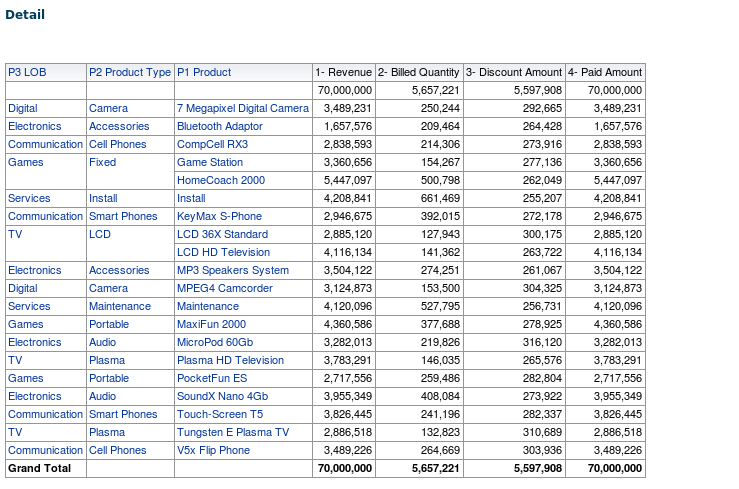Open the LCD HD Television product link
This screenshot has width=739, height=489.
(x=223, y=252)
